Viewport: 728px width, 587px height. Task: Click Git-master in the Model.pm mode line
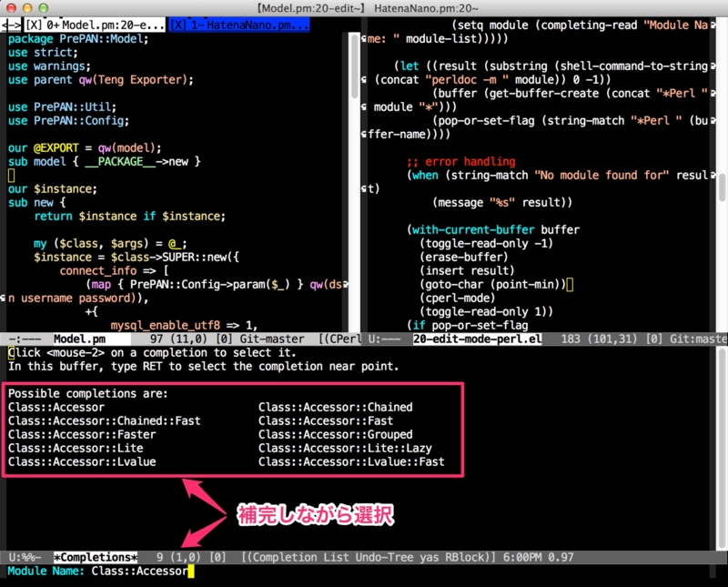tap(272, 339)
